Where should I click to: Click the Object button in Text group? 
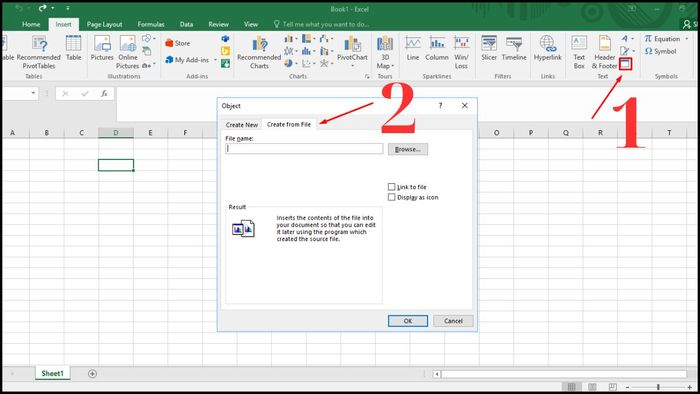[x=625, y=64]
